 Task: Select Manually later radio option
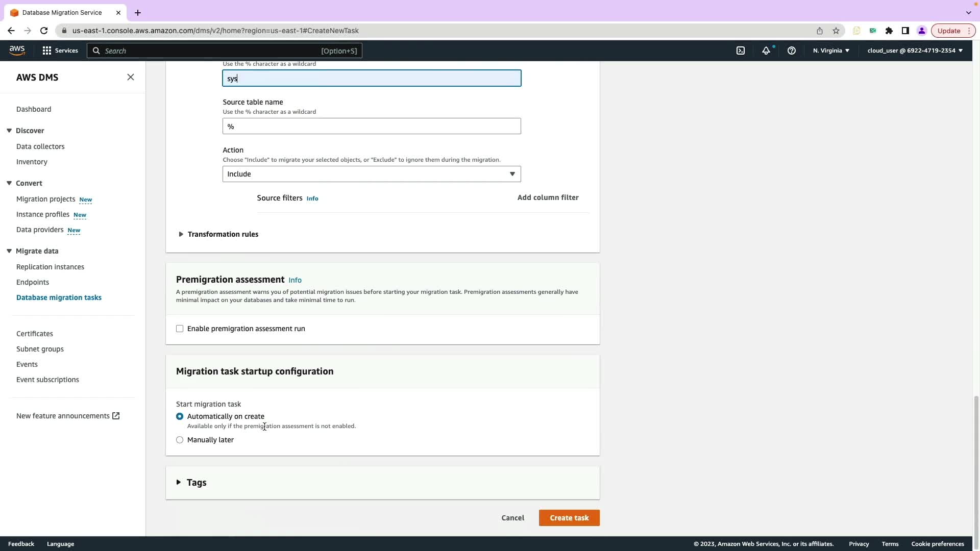tap(180, 440)
